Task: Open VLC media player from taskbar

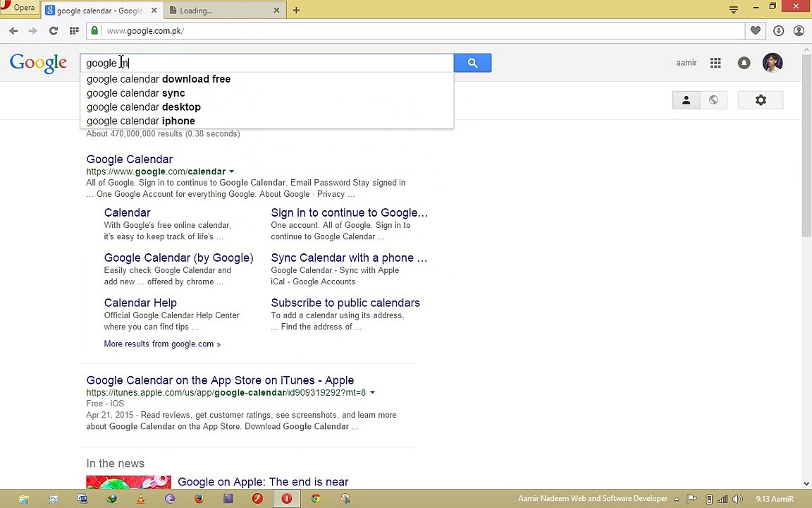Action: click(140, 499)
